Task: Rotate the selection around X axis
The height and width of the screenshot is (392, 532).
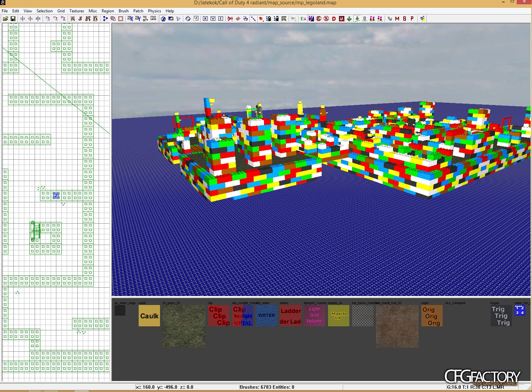Action: click(48, 19)
